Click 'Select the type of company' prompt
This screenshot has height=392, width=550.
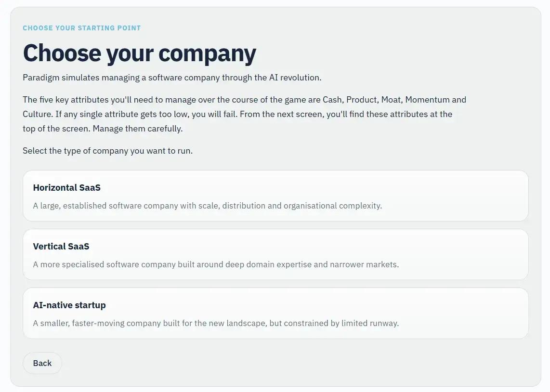pyautogui.click(x=108, y=151)
